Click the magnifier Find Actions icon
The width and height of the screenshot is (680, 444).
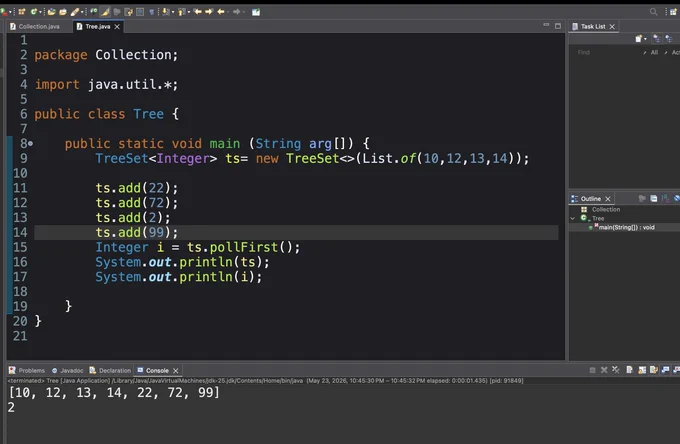pos(654,12)
